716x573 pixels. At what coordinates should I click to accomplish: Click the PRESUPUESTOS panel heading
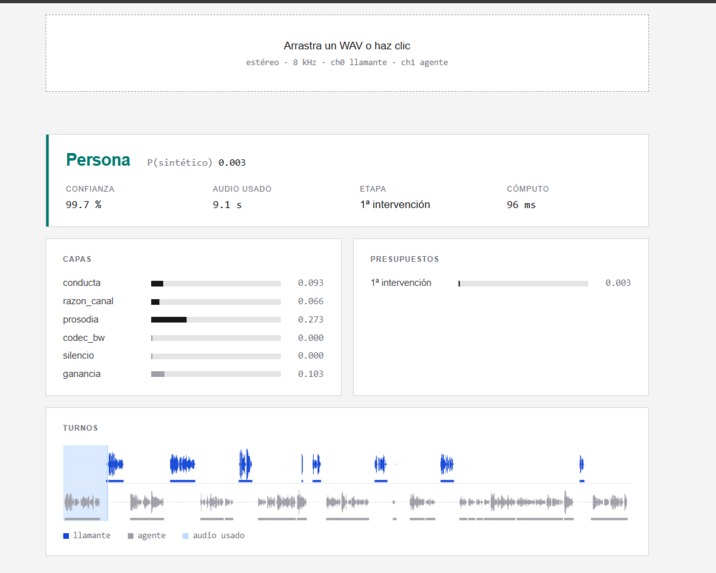click(x=405, y=259)
